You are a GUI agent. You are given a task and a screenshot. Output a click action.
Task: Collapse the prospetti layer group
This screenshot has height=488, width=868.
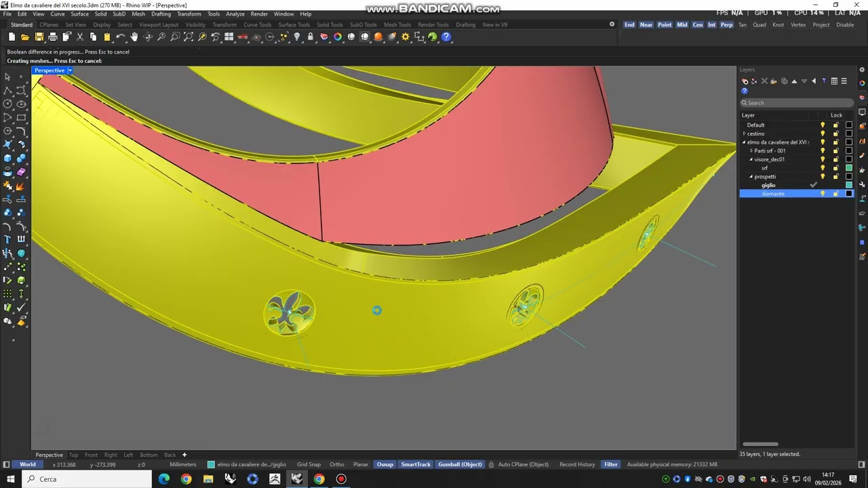751,177
